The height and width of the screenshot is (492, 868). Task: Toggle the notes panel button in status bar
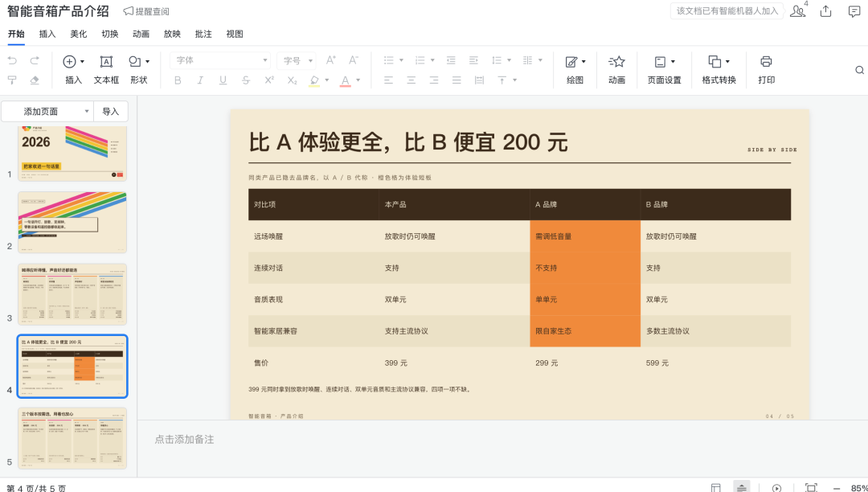pyautogui.click(x=741, y=487)
